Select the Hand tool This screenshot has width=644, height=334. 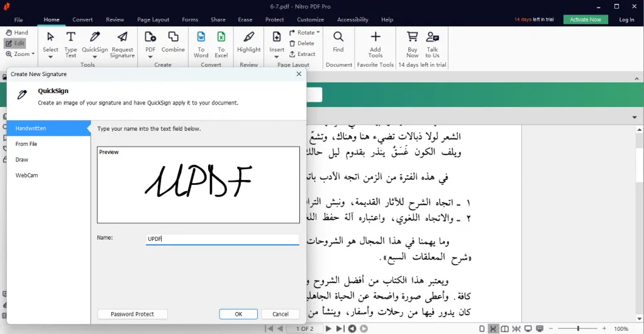pyautogui.click(x=17, y=33)
